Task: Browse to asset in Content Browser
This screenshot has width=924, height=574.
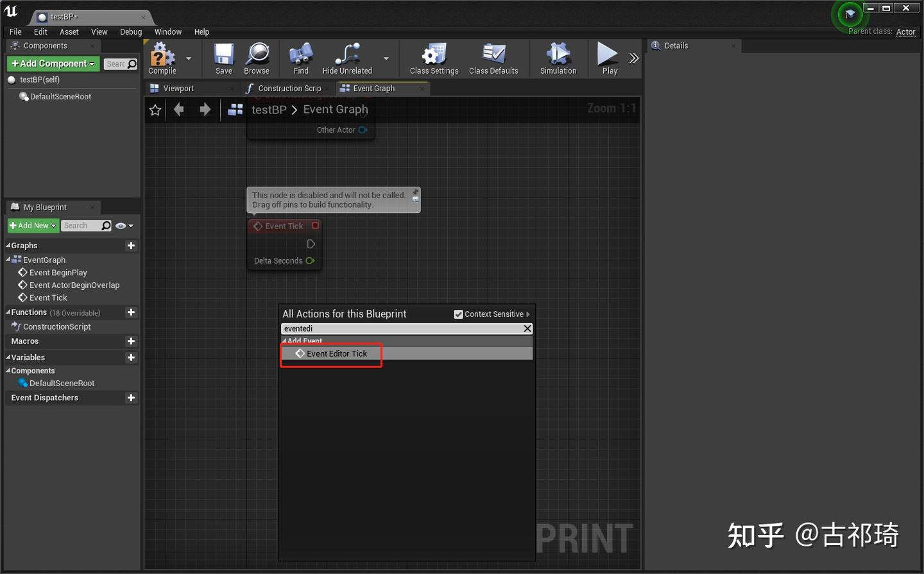Action: [x=257, y=58]
